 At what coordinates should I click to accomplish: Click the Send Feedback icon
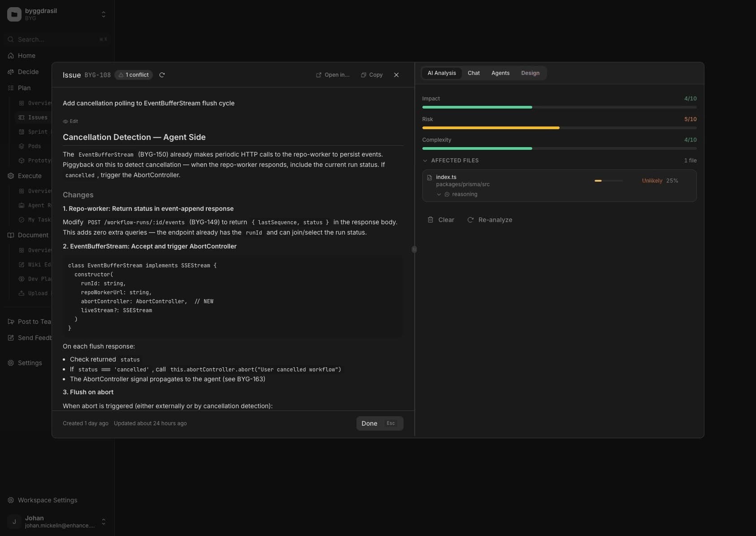point(11,338)
